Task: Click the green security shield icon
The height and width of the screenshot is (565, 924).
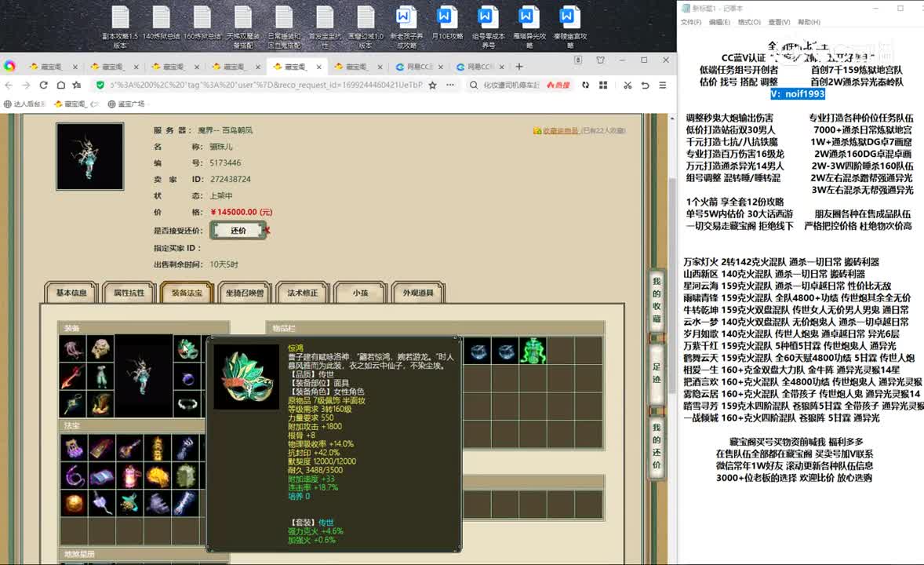Action: tap(100, 85)
